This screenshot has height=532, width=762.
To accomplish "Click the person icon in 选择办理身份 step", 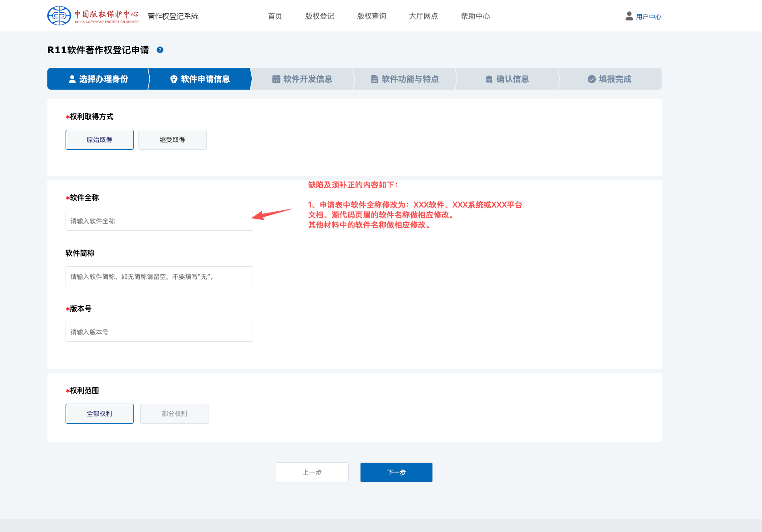I will point(72,79).
